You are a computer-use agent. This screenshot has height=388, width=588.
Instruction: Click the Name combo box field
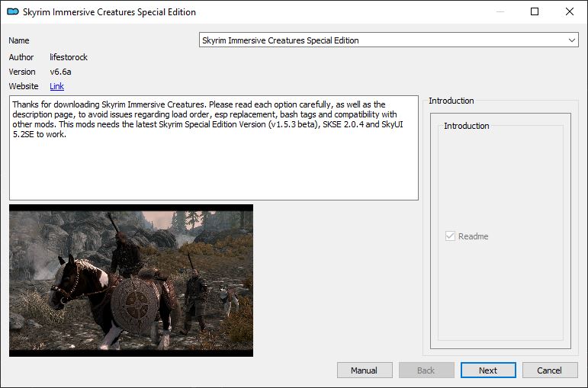coord(388,40)
